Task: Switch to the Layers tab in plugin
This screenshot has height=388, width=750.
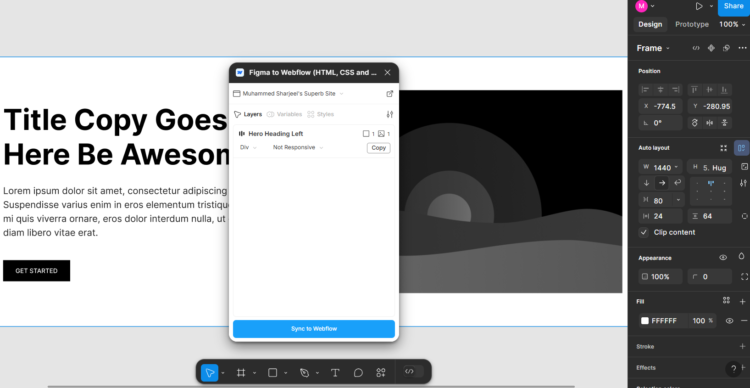Action: (248, 114)
